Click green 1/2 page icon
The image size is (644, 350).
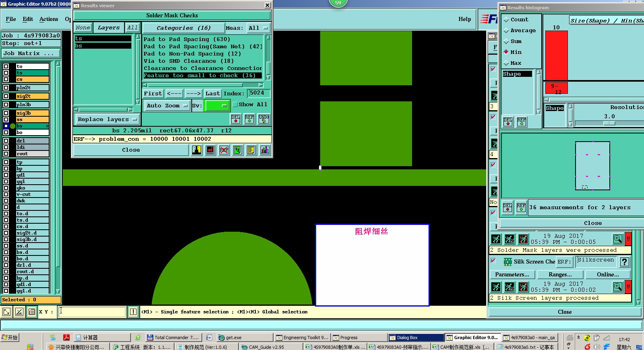(238, 150)
